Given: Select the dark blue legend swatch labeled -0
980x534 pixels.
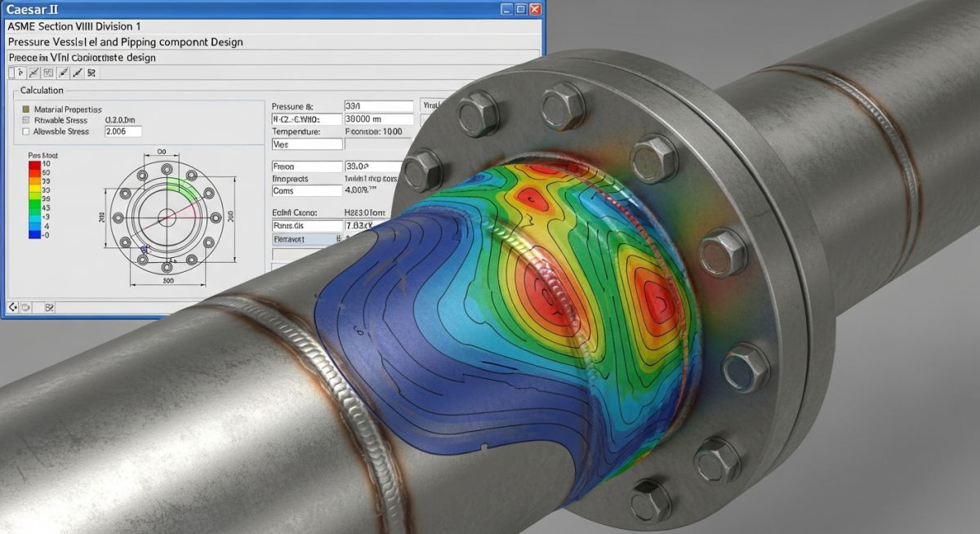Looking at the screenshot, I should point(34,234).
